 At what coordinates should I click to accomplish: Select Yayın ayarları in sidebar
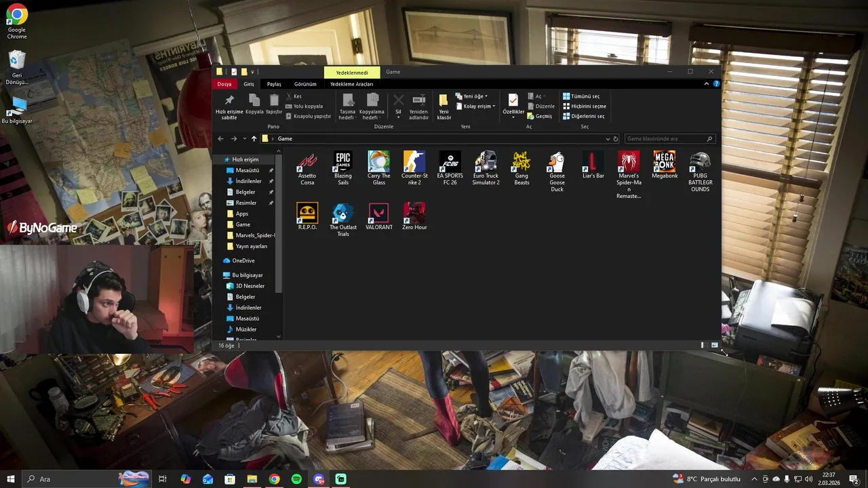(x=248, y=246)
